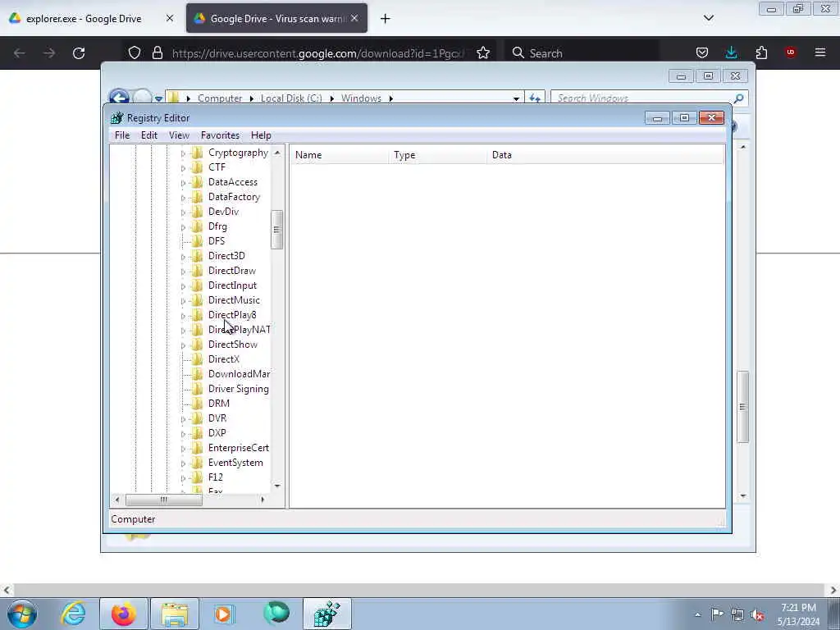This screenshot has height=630, width=840.
Task: Select the F12 registry key
Action: coord(216,477)
